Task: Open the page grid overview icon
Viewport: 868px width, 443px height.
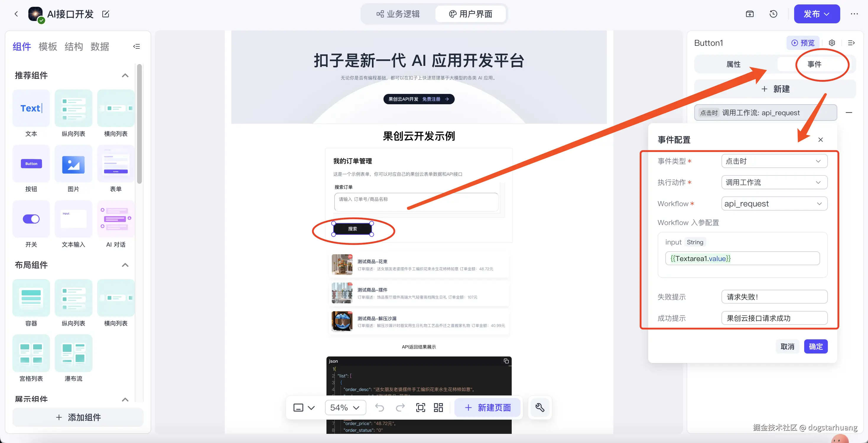Action: pyautogui.click(x=438, y=408)
